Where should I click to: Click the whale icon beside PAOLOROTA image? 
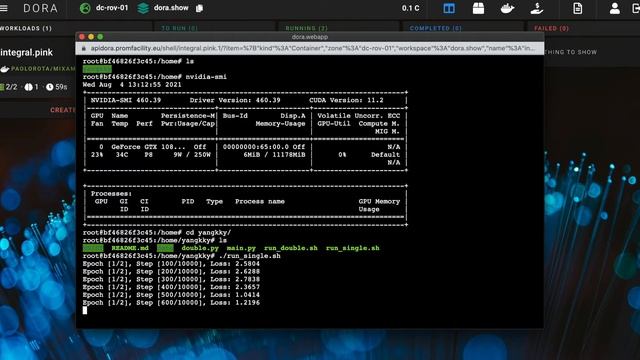click(4, 69)
